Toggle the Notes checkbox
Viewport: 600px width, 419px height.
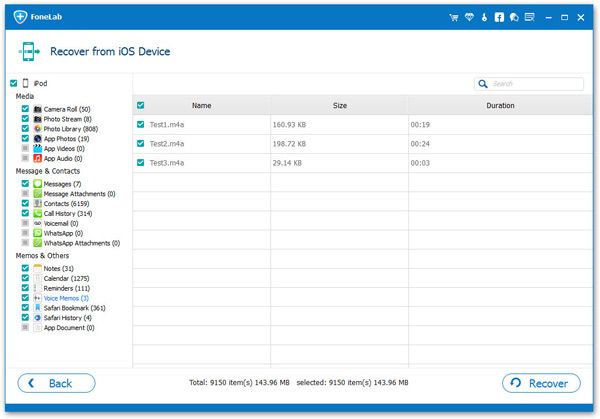point(25,268)
